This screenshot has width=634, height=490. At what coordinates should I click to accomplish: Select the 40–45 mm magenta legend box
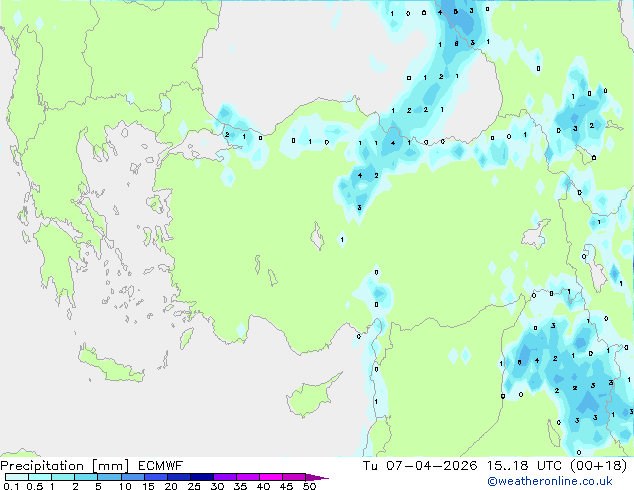(271, 477)
